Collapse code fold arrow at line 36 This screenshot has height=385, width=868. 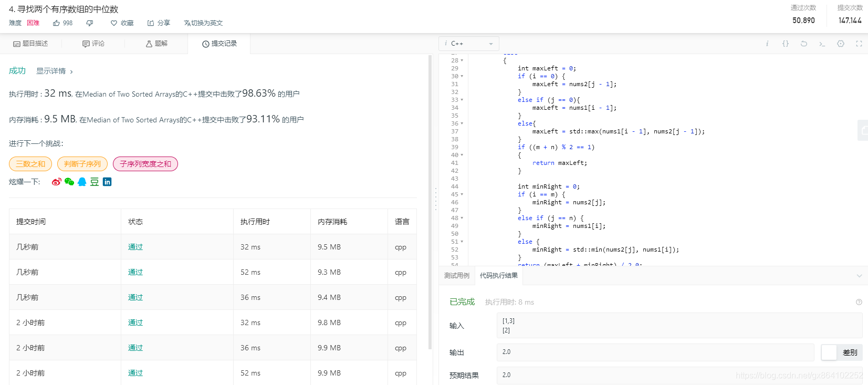(462, 123)
